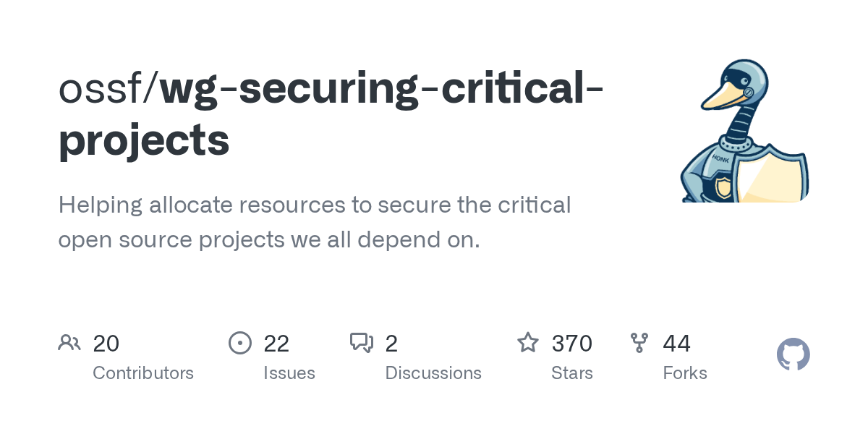Click the armored goose mascot image
This screenshot has width=868, height=434.
[x=744, y=130]
